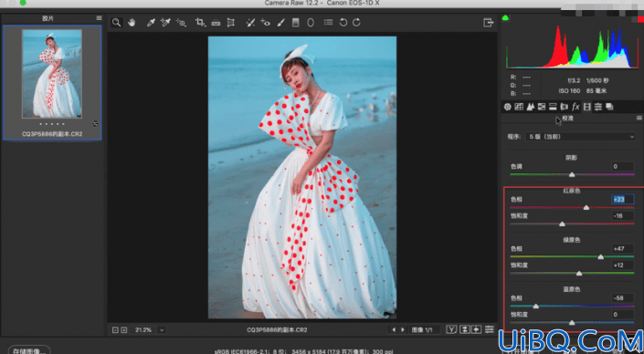Select the Hand tool
This screenshot has width=644, height=354.
132,23
